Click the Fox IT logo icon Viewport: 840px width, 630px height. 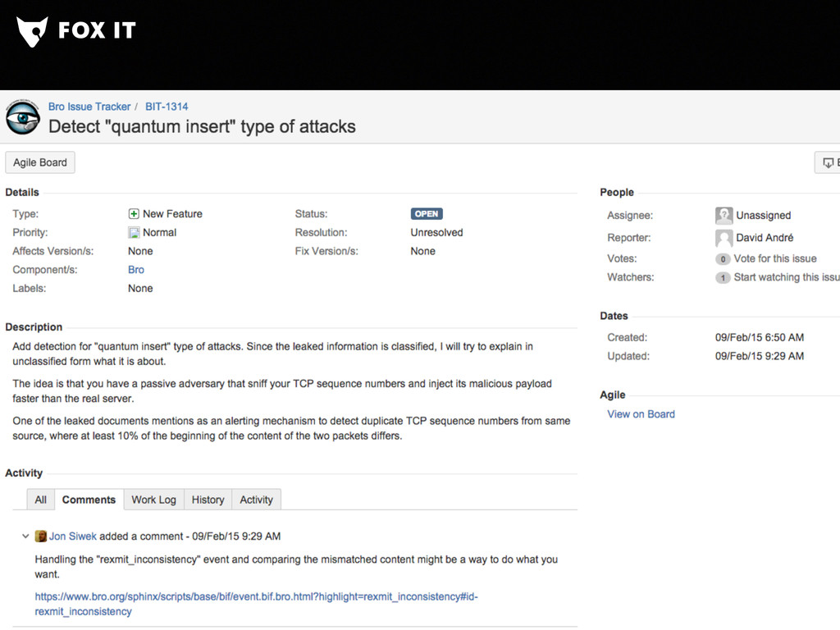pyautogui.click(x=32, y=32)
